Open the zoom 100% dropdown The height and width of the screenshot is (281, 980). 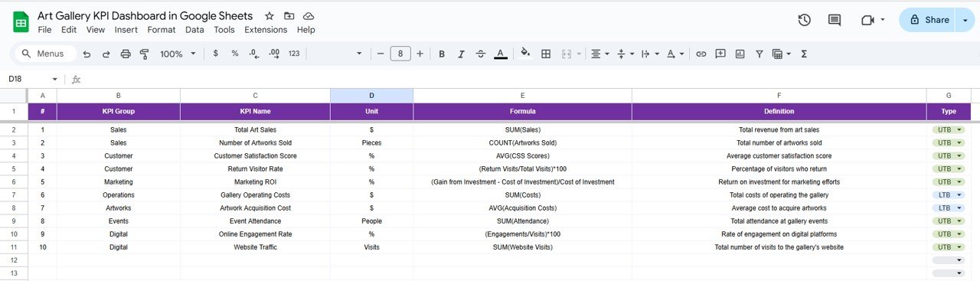(x=178, y=54)
